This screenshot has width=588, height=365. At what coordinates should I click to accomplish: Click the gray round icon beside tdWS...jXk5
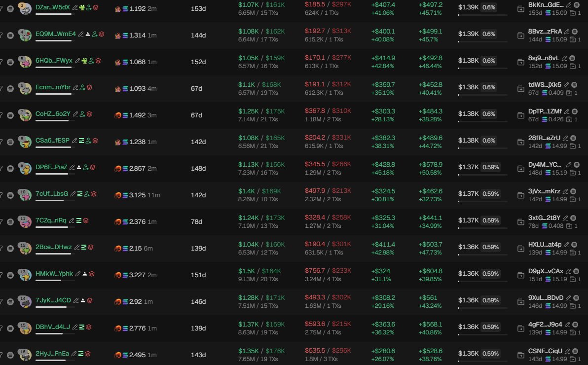coord(574,85)
